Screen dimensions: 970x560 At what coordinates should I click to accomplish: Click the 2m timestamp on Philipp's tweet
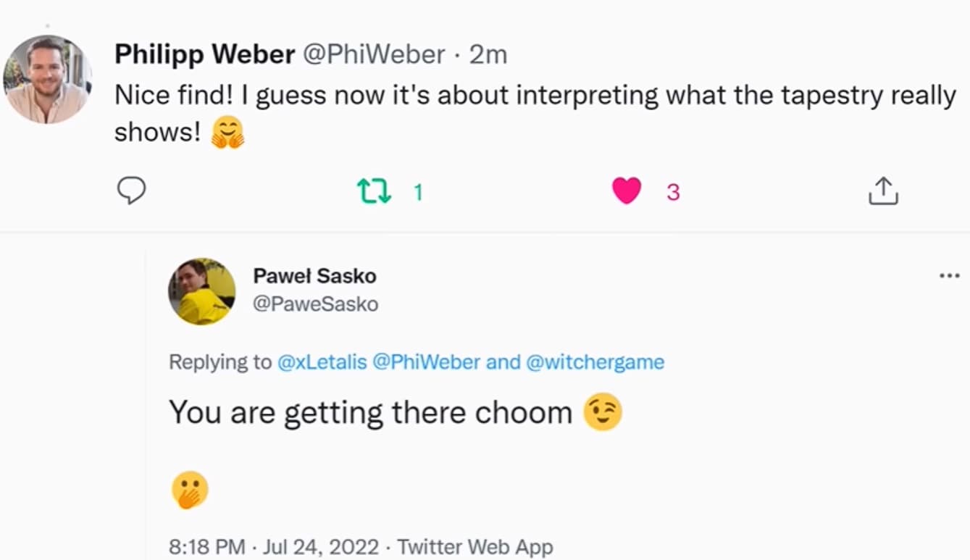488,54
